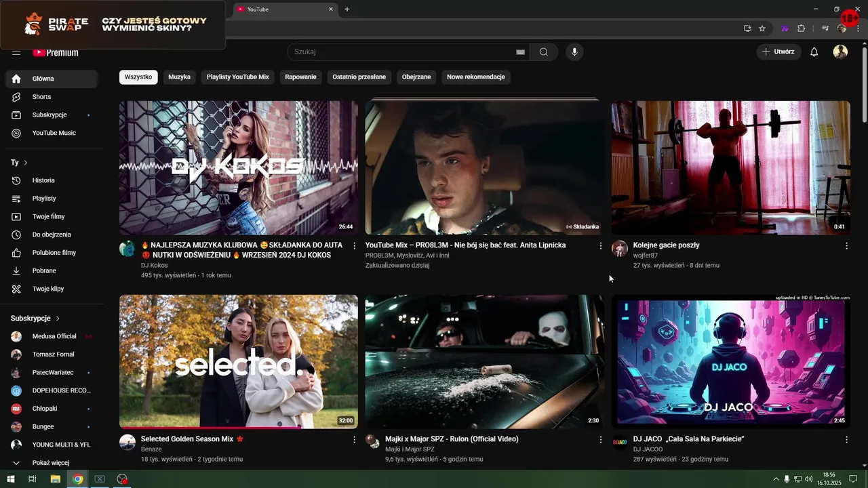This screenshot has height=488, width=868.
Task: Open more options for Rulon video
Action: 600,439
